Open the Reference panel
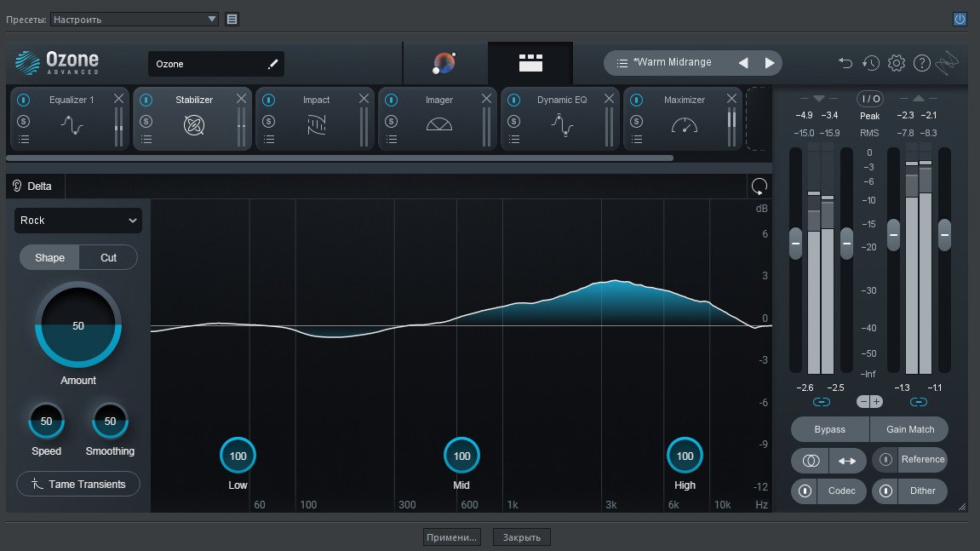The height and width of the screenshot is (551, 980). (922, 460)
